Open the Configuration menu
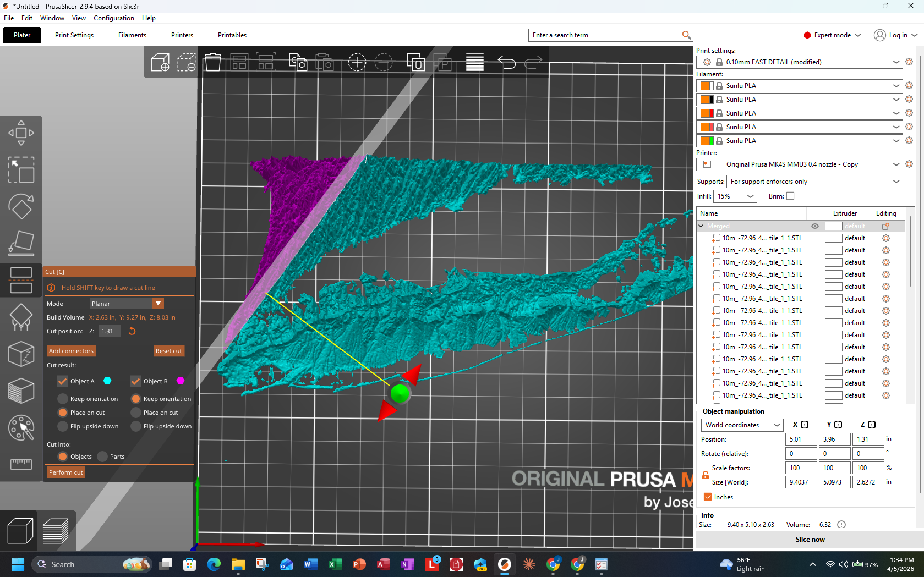 [x=114, y=18]
